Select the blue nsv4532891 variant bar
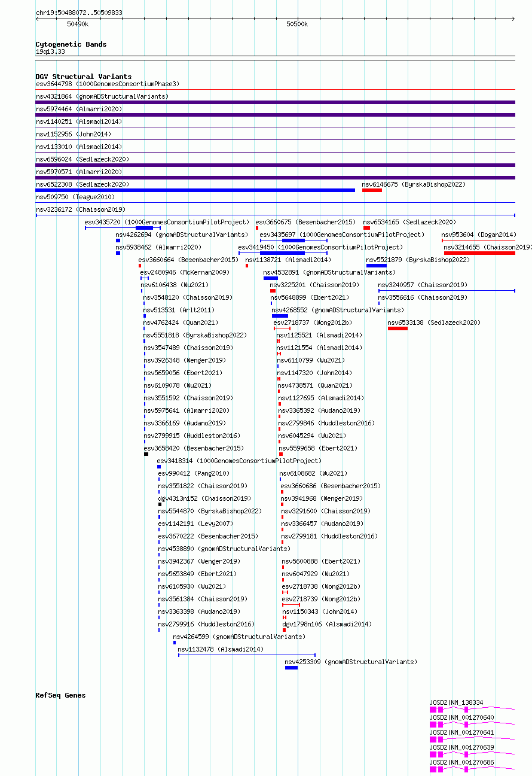 click(271, 278)
